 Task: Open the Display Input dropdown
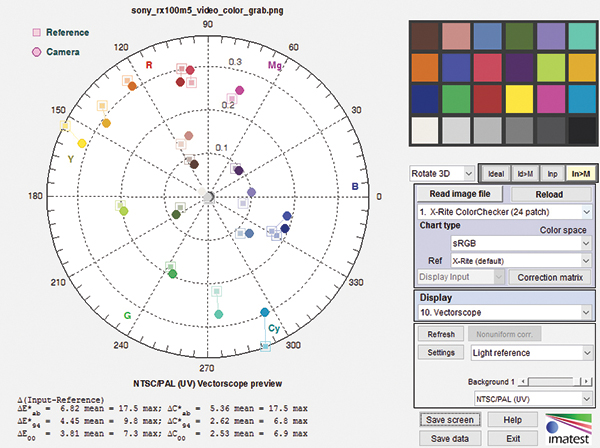pyautogui.click(x=460, y=277)
